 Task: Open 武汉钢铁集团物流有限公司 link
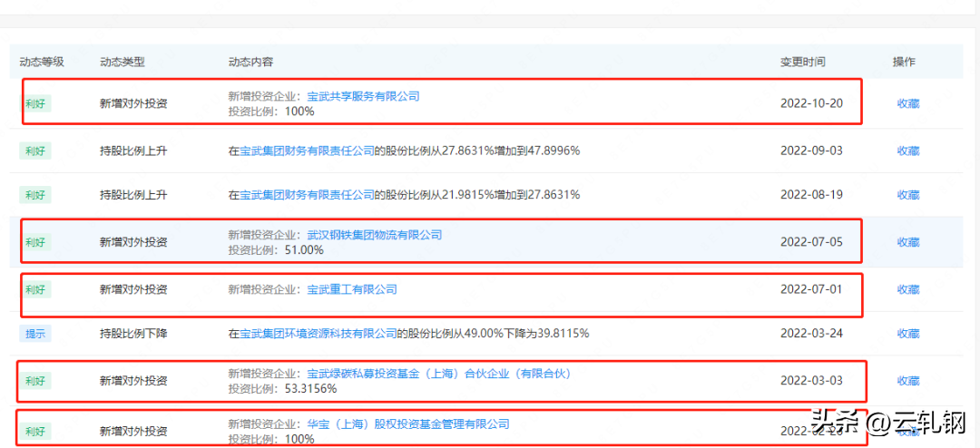coord(375,235)
